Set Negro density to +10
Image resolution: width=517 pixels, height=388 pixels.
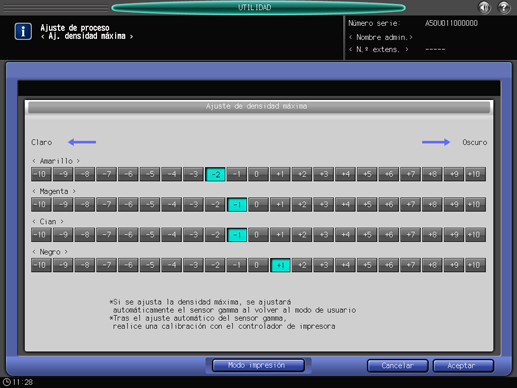[x=476, y=265]
